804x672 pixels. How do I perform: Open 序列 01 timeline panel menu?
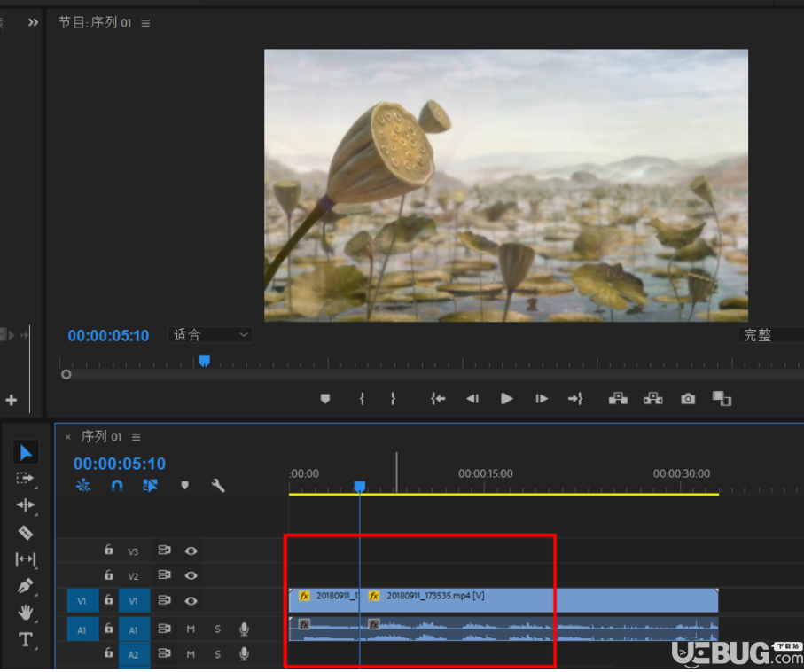point(136,437)
